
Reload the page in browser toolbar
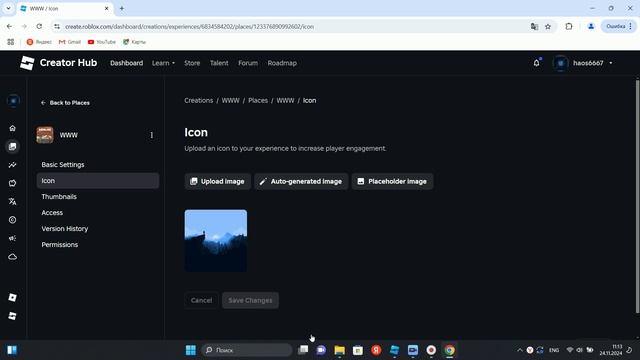[39, 27]
